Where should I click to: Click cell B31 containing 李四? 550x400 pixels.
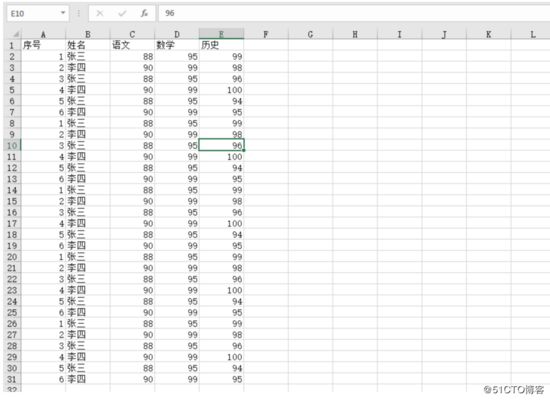pos(88,379)
